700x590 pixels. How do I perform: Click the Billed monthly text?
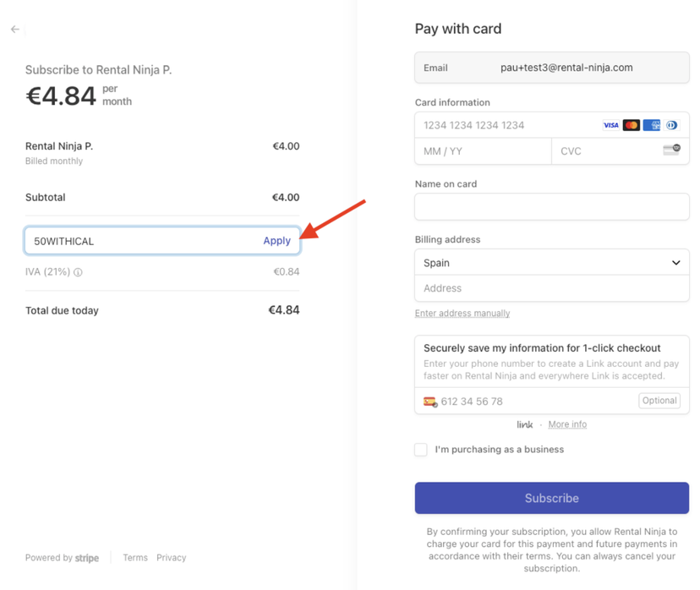(x=54, y=161)
